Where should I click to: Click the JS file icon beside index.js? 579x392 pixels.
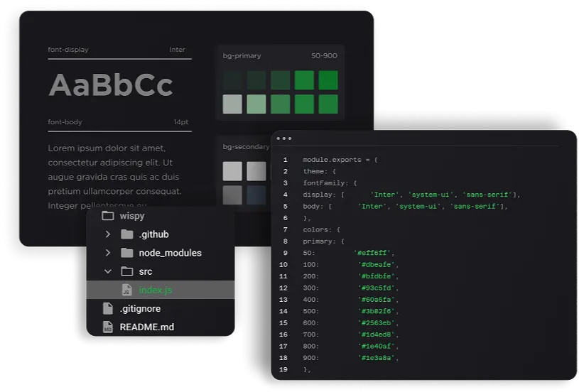tap(126, 290)
